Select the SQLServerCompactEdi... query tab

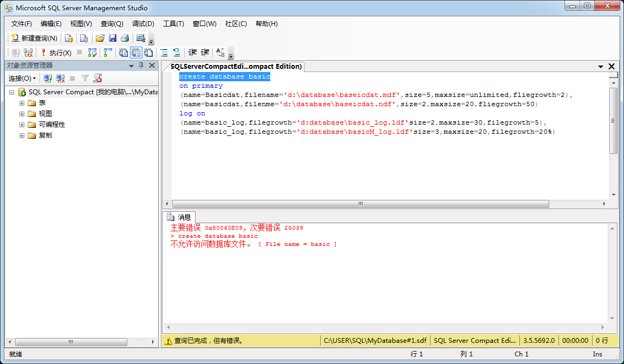(236, 67)
